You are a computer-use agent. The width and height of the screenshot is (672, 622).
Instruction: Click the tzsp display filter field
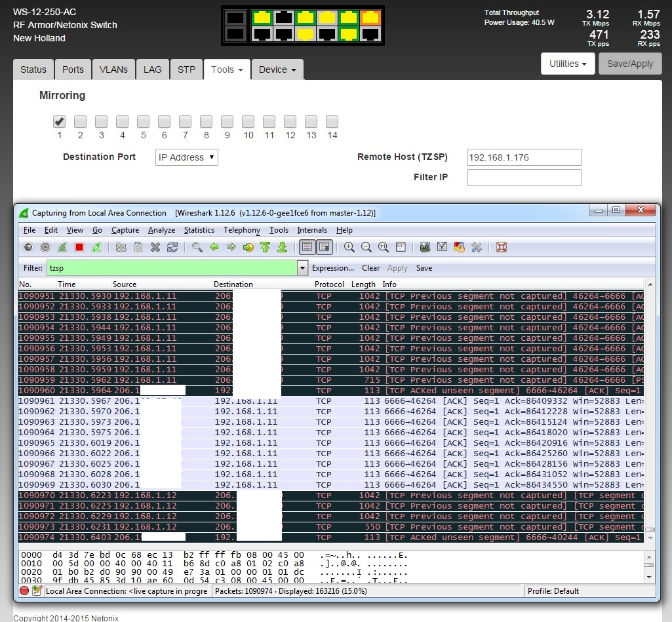point(172,268)
